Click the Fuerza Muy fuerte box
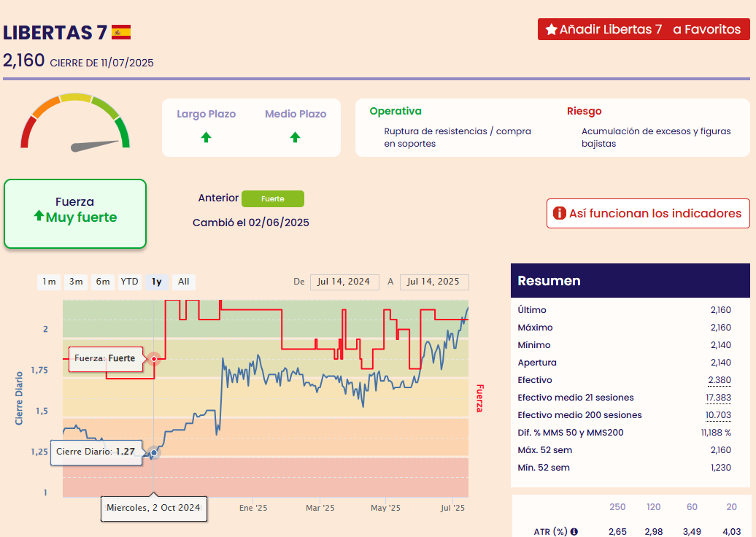 [75, 214]
